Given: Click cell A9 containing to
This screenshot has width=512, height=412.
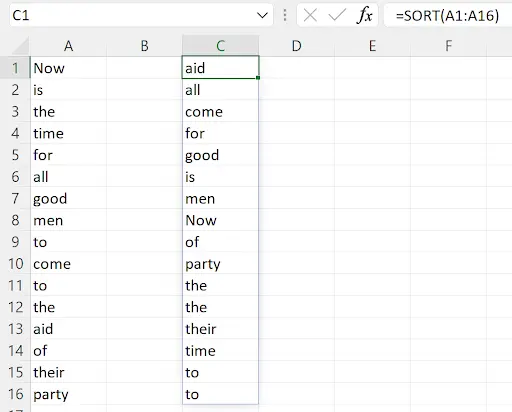Looking at the screenshot, I should (68, 242).
